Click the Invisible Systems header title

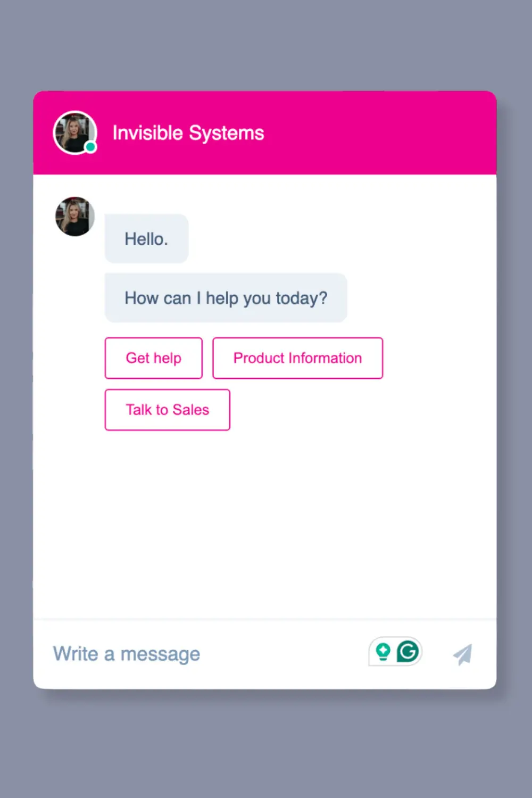point(188,133)
